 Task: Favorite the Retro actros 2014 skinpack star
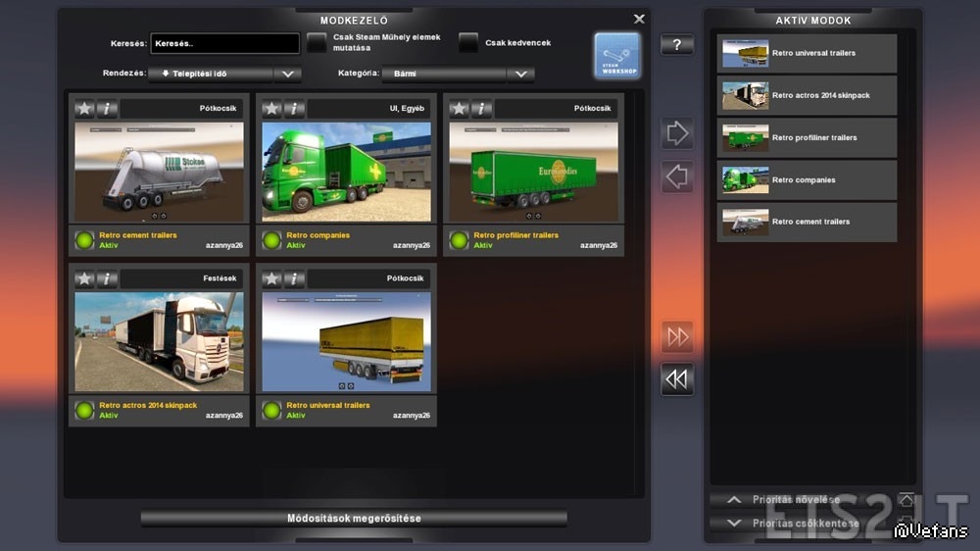[x=84, y=278]
